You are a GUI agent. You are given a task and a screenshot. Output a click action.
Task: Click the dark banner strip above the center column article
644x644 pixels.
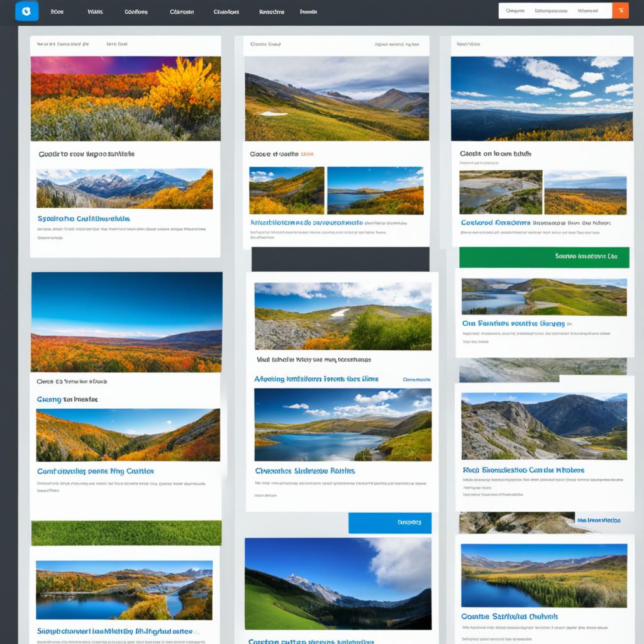tap(339, 258)
